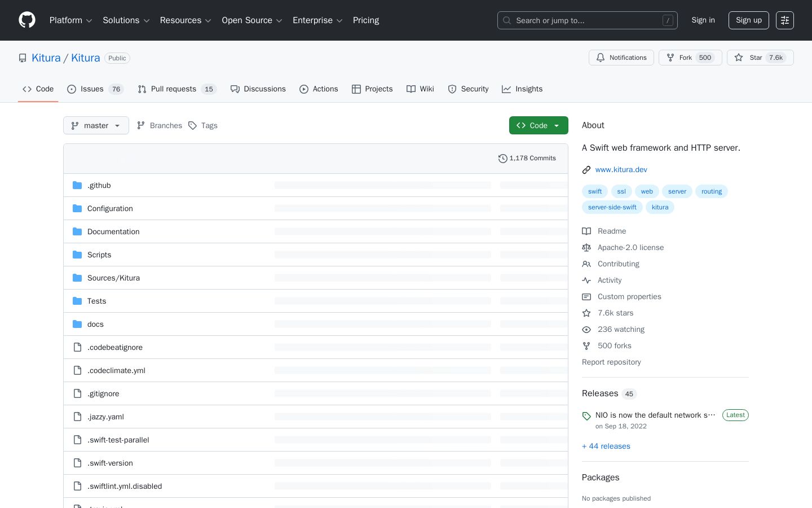The image size is (812, 508).
Task: Star the Kitura repository
Action: 760,58
